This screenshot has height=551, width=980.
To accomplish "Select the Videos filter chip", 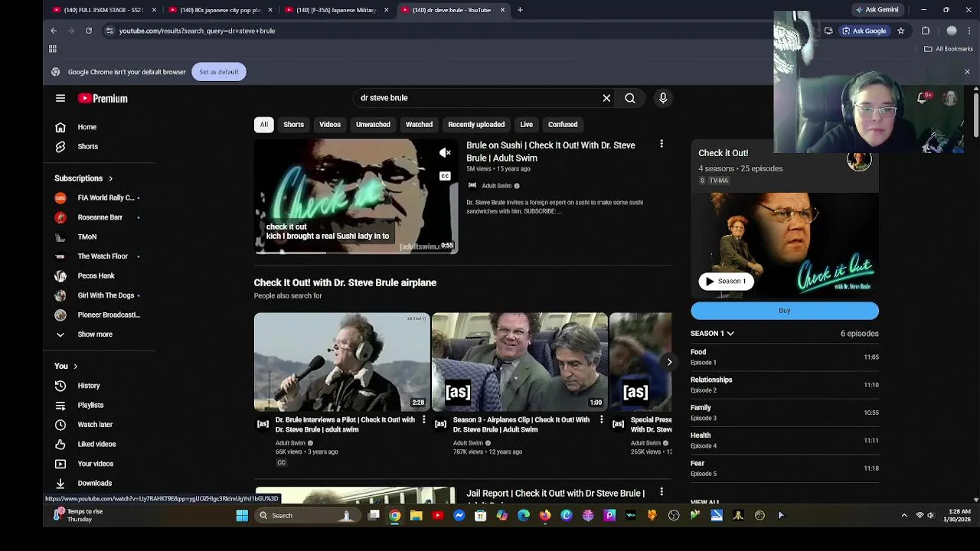I will point(330,124).
